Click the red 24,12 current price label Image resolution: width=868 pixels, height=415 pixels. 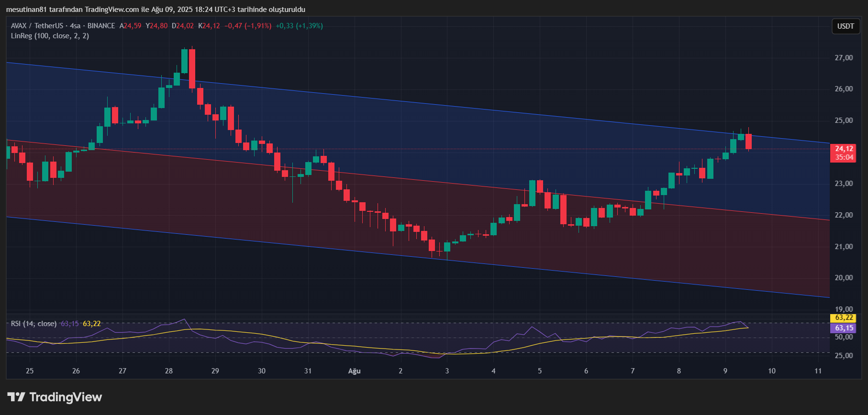point(844,149)
